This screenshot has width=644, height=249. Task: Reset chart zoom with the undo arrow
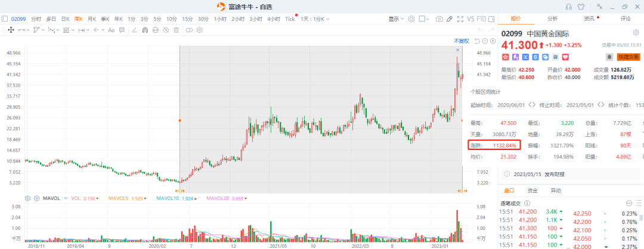pos(477,41)
